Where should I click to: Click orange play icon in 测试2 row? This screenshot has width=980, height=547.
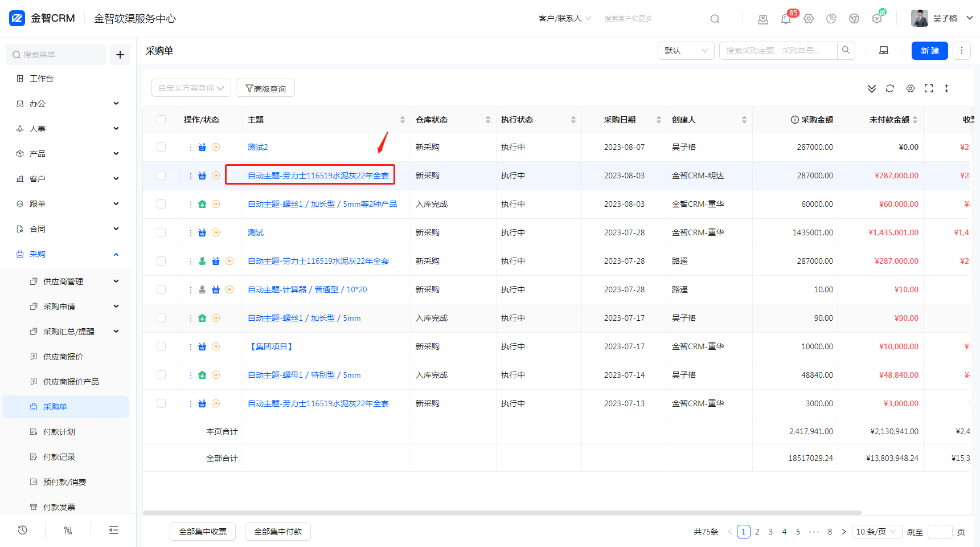click(216, 147)
